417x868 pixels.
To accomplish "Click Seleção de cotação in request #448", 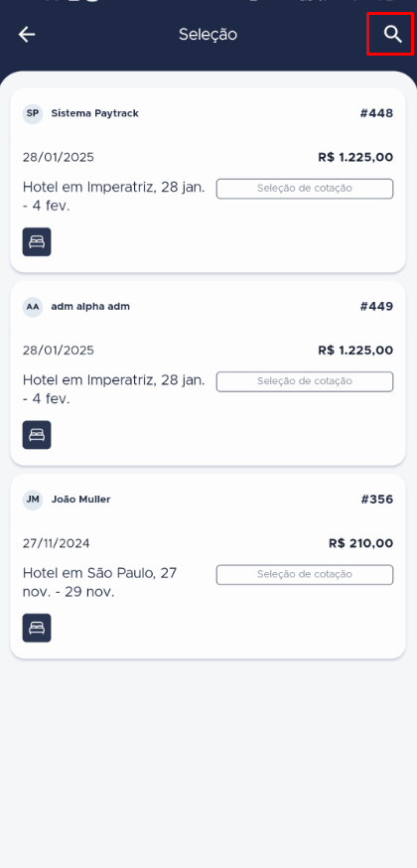I will click(305, 189).
